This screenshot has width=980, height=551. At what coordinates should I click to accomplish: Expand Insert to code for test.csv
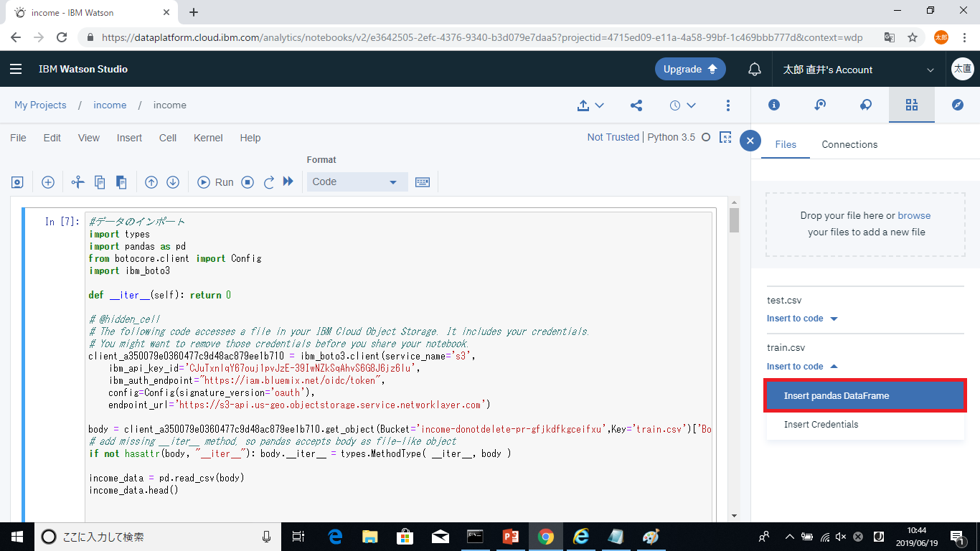pos(802,319)
